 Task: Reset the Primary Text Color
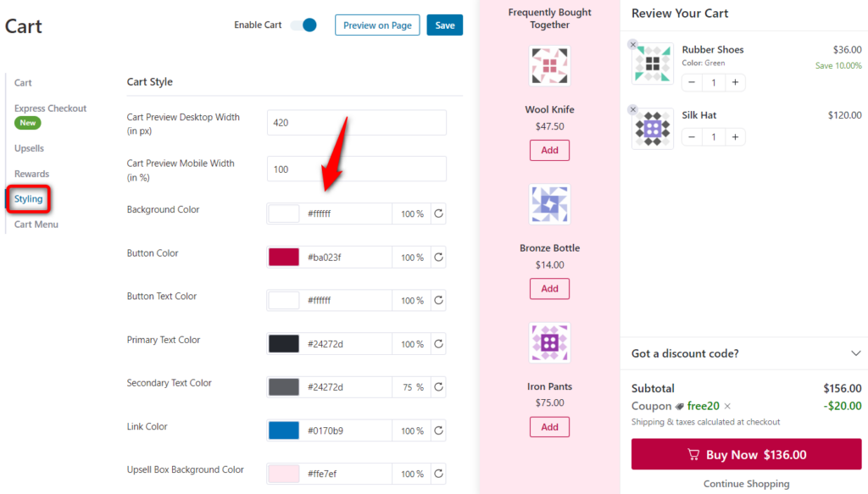point(438,343)
